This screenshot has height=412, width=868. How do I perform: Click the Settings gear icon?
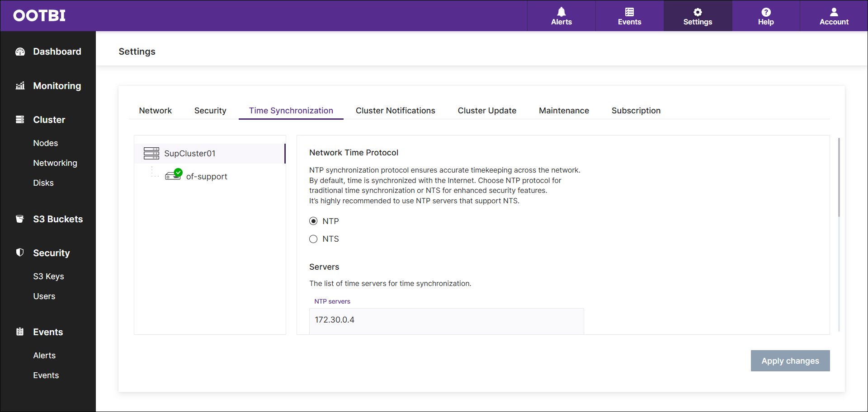point(698,12)
